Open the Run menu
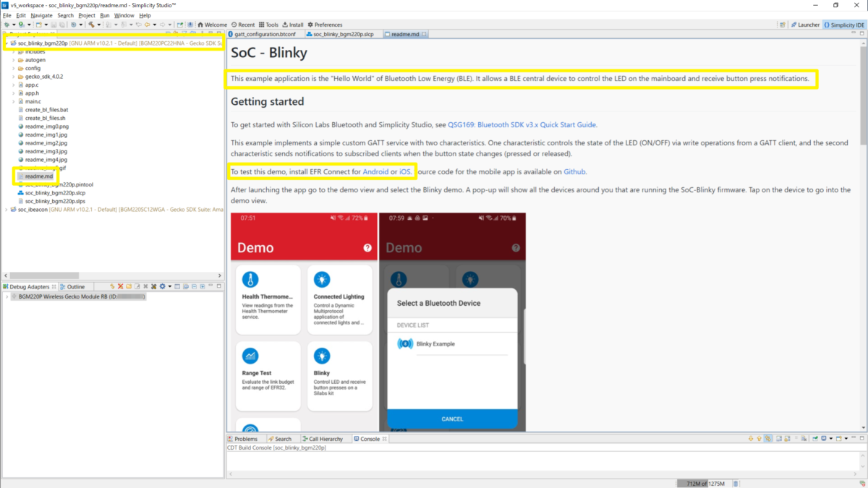The height and width of the screenshot is (488, 868). [x=105, y=15]
